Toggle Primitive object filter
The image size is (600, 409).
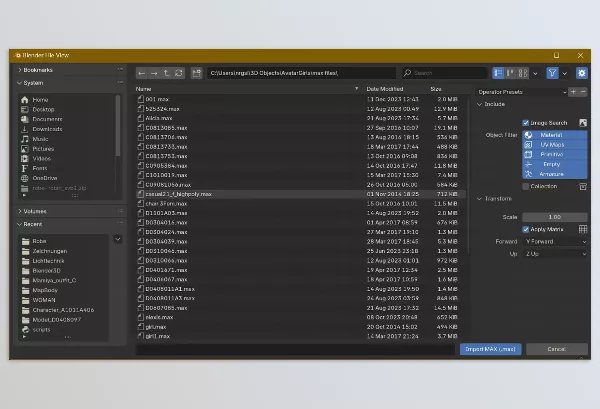tap(554, 154)
